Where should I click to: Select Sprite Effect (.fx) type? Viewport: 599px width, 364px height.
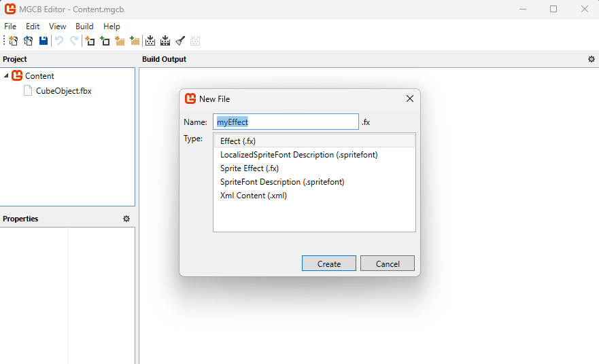314,168
